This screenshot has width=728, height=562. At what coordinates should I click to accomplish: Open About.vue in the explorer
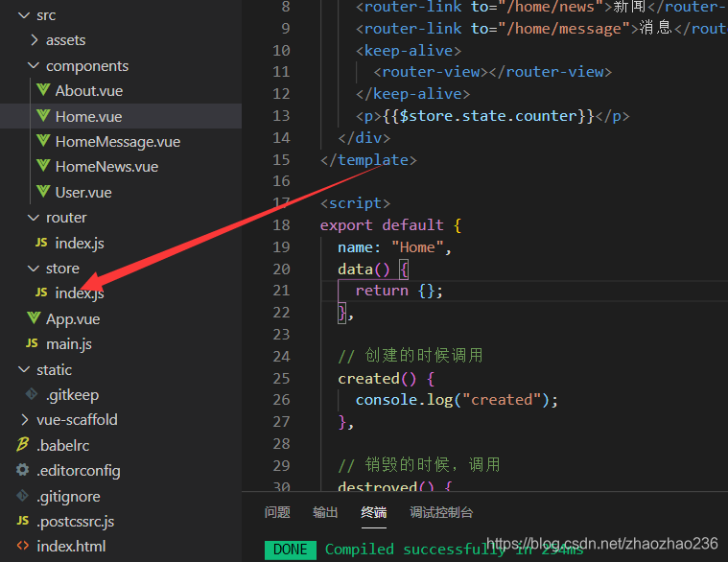click(89, 91)
